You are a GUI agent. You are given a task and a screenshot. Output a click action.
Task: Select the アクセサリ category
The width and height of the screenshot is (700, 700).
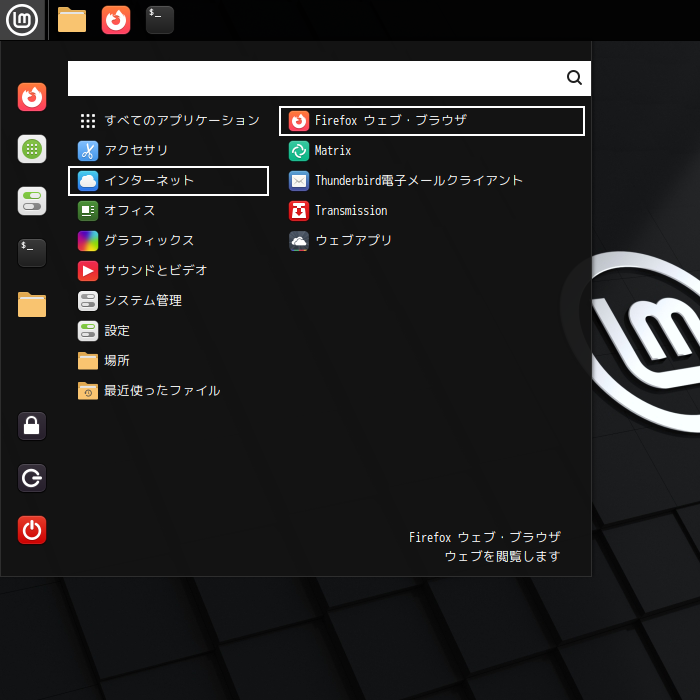click(168, 150)
